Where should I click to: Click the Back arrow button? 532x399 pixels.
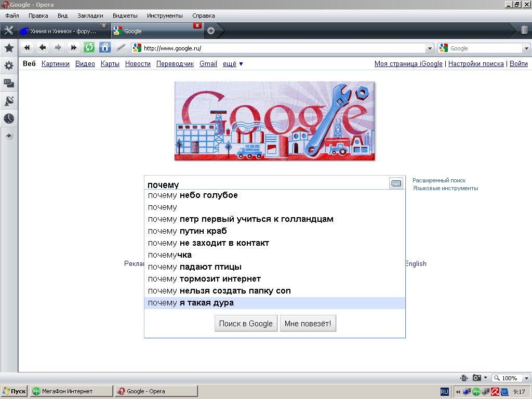pos(43,48)
